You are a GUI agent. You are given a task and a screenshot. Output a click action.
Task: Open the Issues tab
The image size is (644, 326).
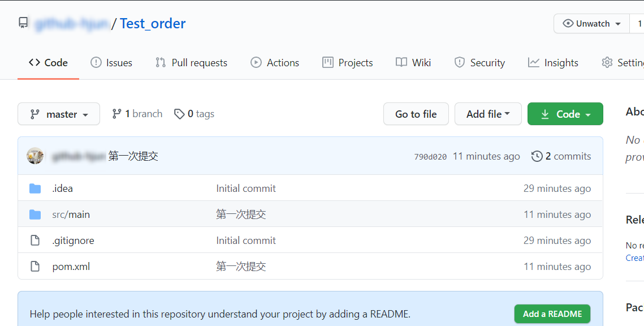tap(111, 62)
